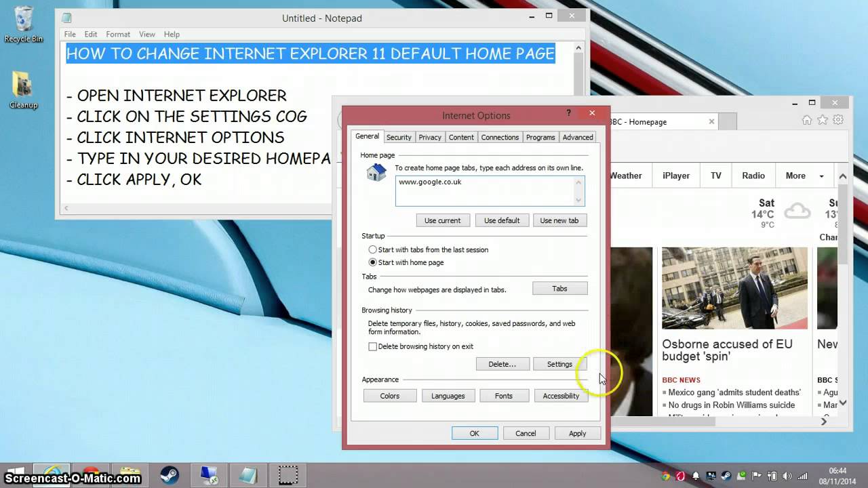Screen dimensions: 868x488
Task: Click the network signal tray icon
Action: pos(803,476)
